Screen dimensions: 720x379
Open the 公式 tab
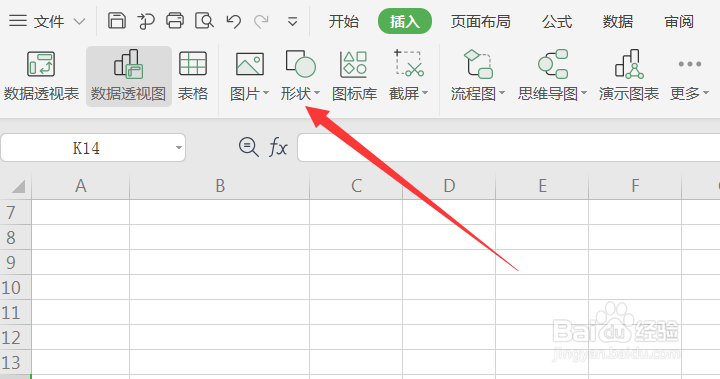[x=557, y=21]
